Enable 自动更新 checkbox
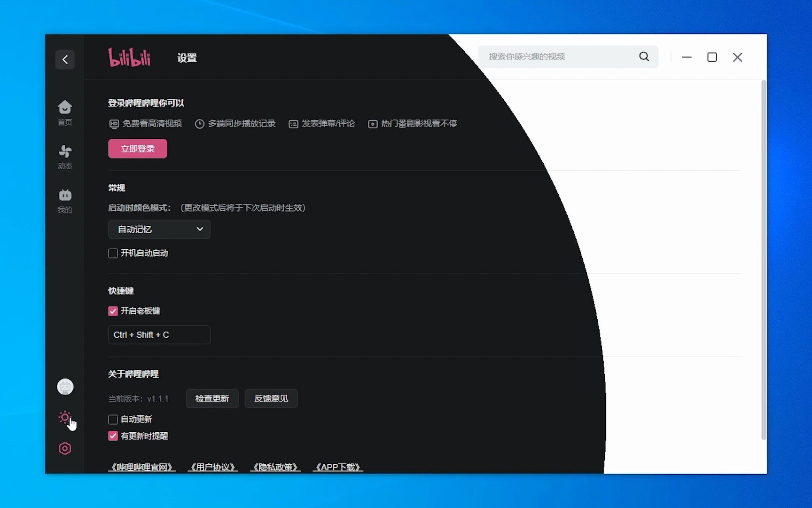Image resolution: width=812 pixels, height=508 pixels. pyautogui.click(x=113, y=419)
